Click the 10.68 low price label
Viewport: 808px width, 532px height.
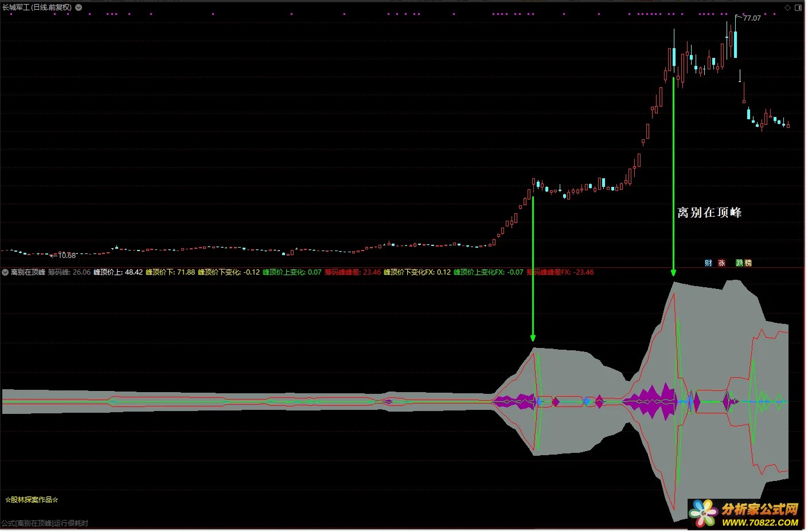click(67, 256)
